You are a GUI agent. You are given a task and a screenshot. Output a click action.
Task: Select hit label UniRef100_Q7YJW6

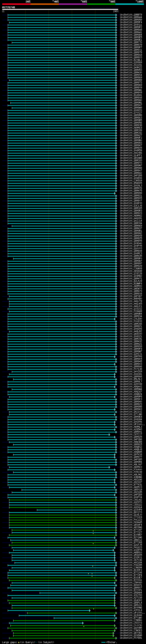(131, 414)
